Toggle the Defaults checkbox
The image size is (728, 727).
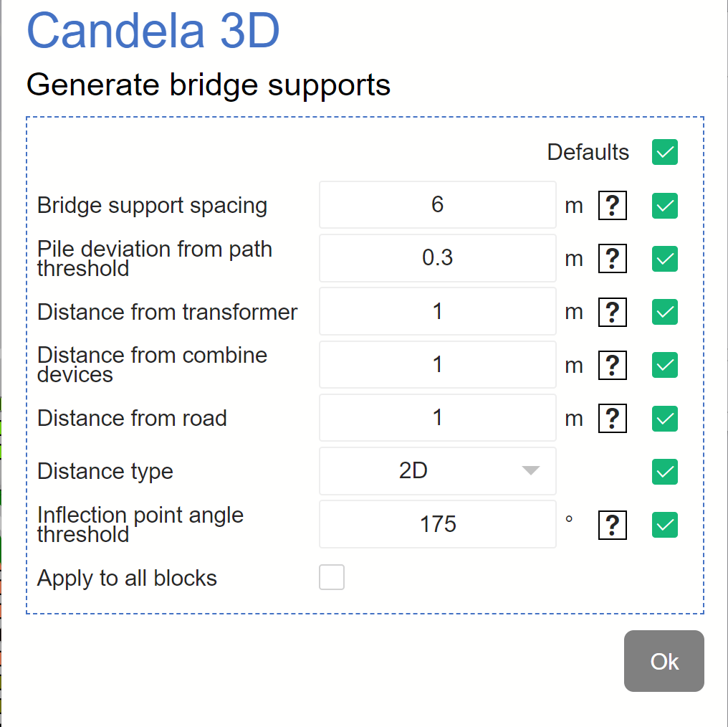pos(664,152)
